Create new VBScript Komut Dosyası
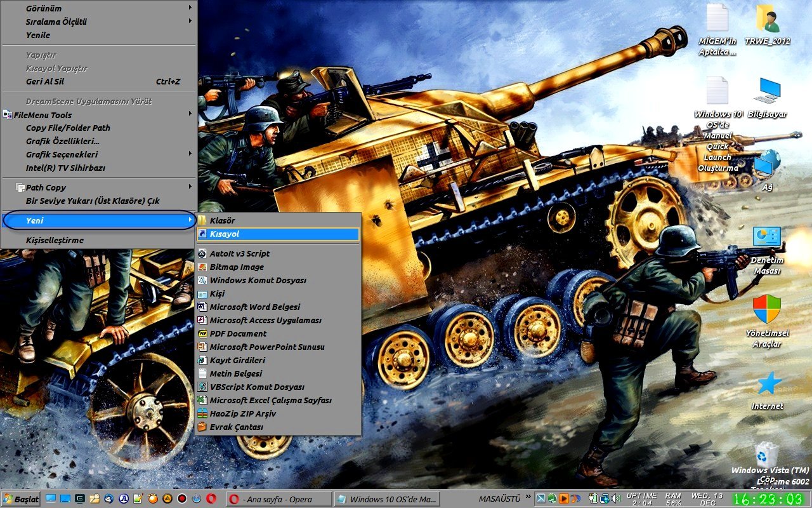 click(x=278, y=387)
